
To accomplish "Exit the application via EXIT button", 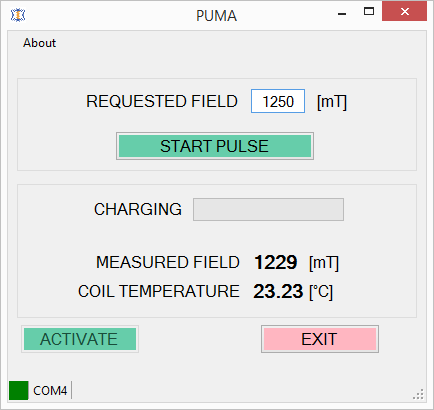I will pyautogui.click(x=320, y=339).
